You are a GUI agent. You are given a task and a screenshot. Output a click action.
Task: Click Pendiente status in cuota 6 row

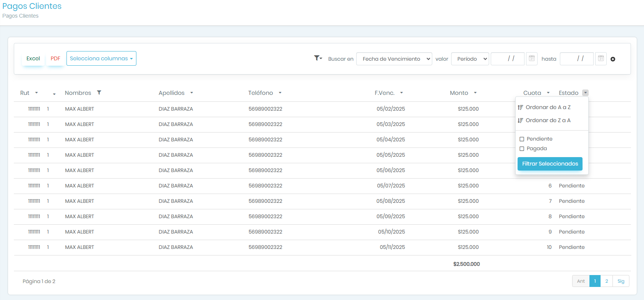[x=572, y=186]
